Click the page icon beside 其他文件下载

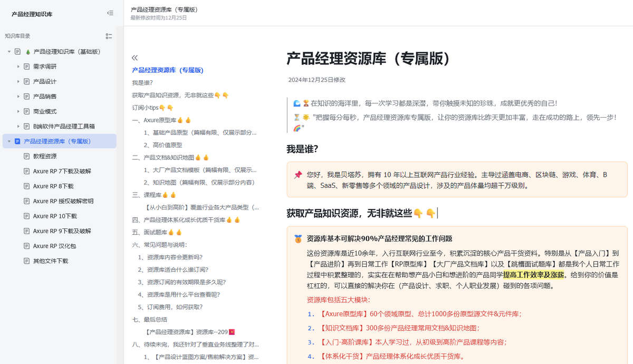coord(27,261)
